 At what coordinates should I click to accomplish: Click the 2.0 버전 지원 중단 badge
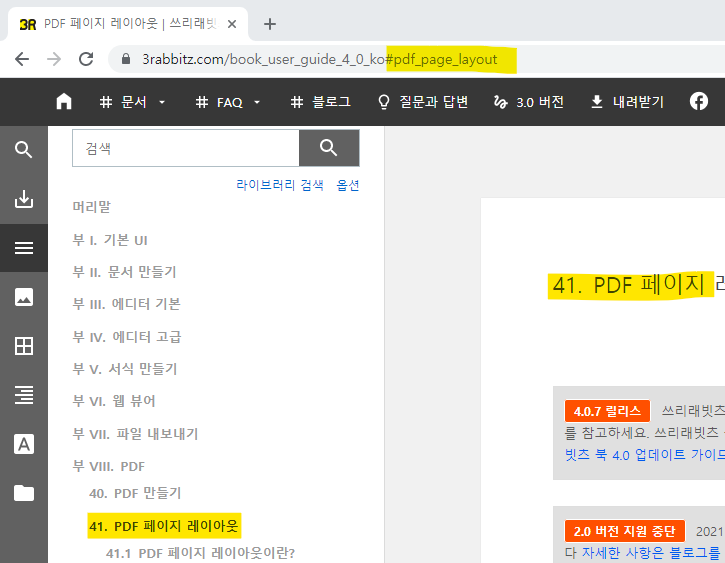pos(625,531)
